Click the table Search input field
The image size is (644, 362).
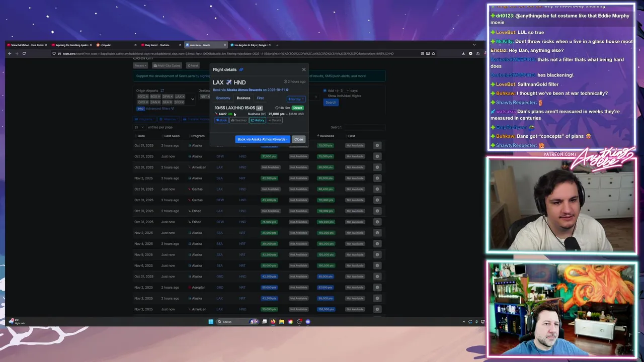[x=364, y=127]
